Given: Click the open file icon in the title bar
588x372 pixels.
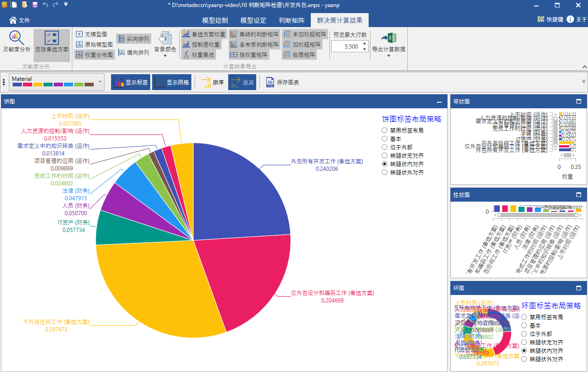Looking at the screenshot, I should [x=24, y=5].
